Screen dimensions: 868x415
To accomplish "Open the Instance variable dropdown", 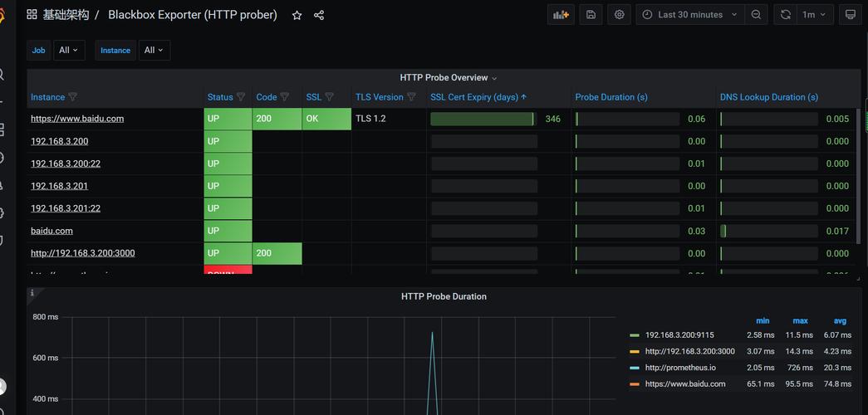I will pos(154,51).
